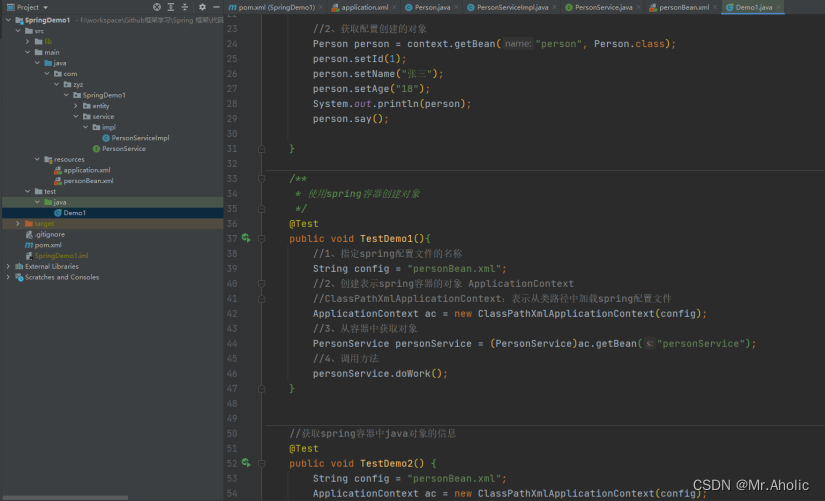Click the @Test annotation on line 36
The image size is (825, 501).
[x=304, y=224]
